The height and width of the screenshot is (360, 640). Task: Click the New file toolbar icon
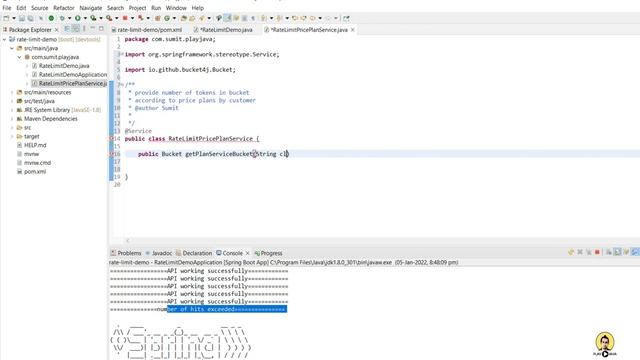(x=6, y=18)
